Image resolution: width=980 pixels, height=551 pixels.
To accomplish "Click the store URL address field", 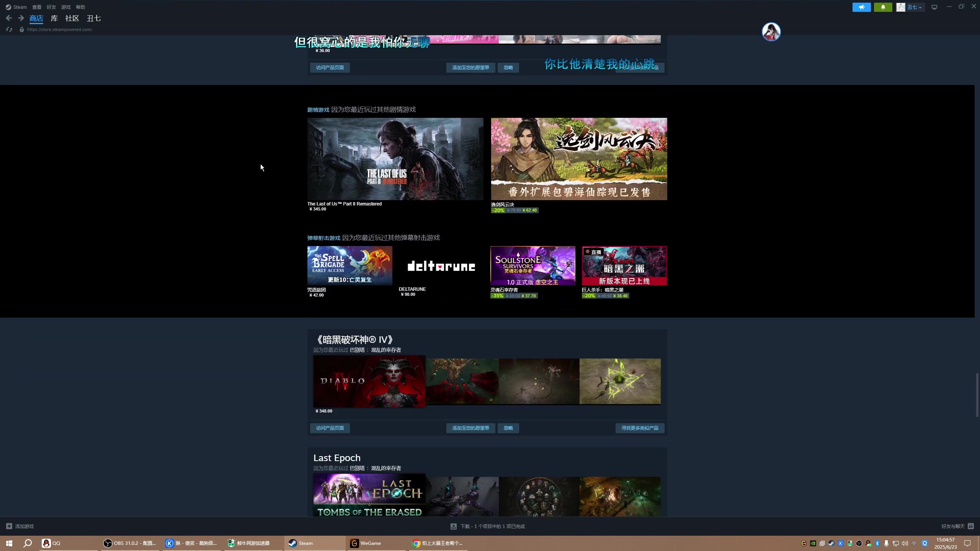I will (x=59, y=29).
